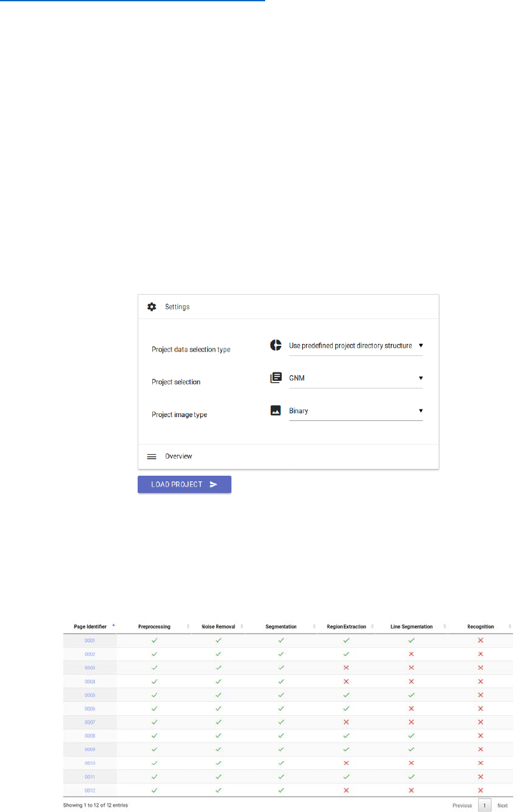This screenshot has width=515, height=812.
Task: Click the green Line Segmentation check for page 0001
Action: [411, 640]
